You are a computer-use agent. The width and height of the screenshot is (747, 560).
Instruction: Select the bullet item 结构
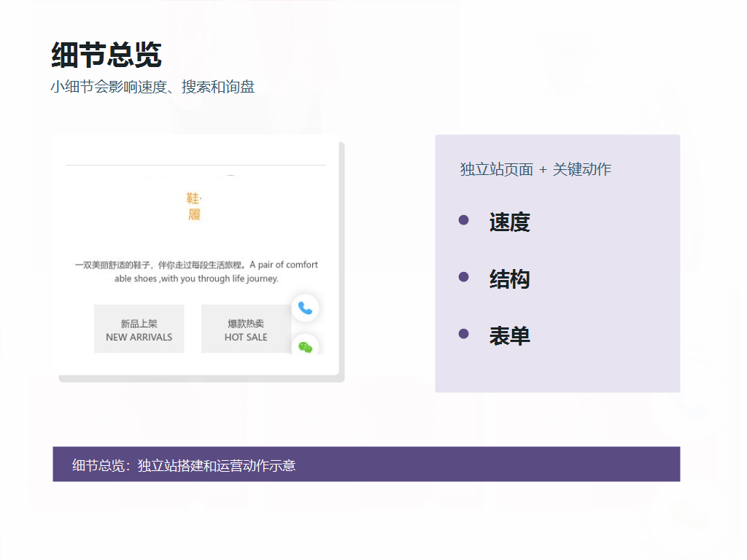[510, 279]
